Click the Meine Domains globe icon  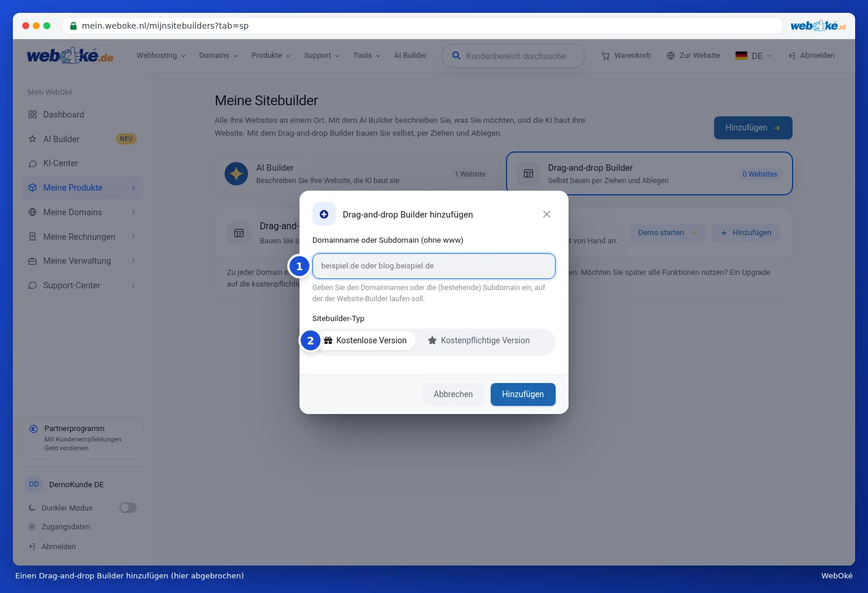(x=32, y=212)
